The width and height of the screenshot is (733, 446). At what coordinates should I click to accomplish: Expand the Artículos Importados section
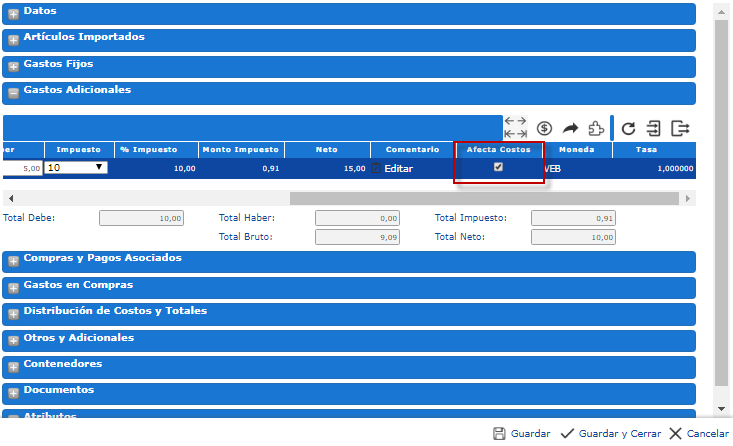click(14, 41)
